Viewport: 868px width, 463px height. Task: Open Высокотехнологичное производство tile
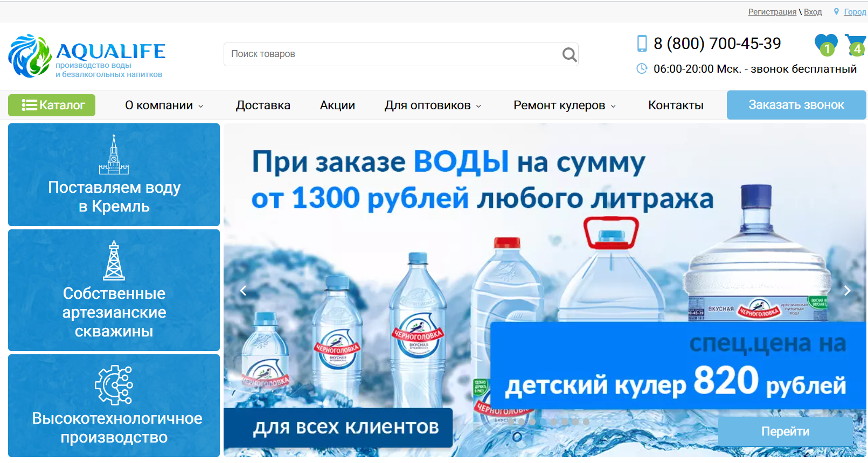pyautogui.click(x=114, y=405)
